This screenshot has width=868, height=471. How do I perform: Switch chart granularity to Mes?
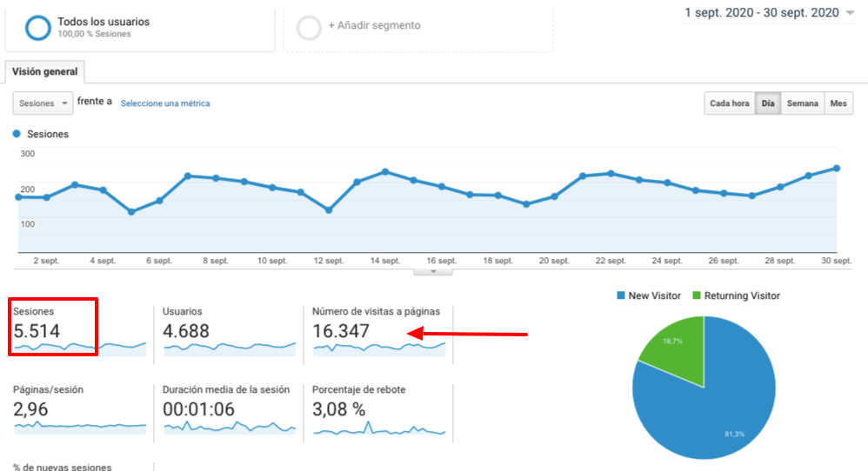coord(838,103)
